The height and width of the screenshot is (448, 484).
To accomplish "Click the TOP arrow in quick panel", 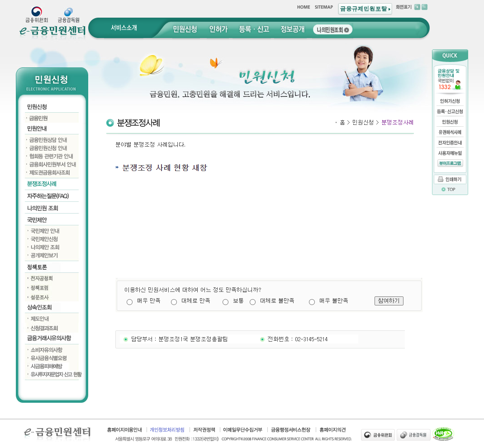I will point(449,190).
